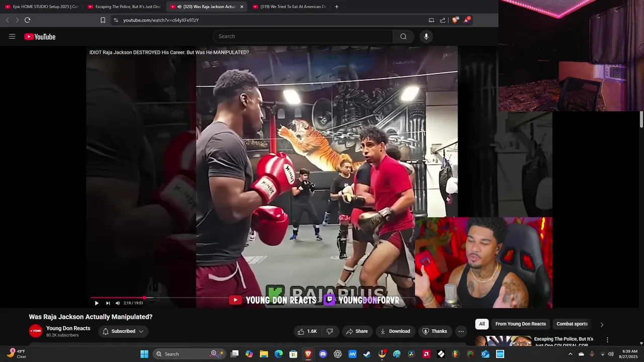Go forward with browser forward arrow
The image size is (644, 362).
tap(17, 20)
